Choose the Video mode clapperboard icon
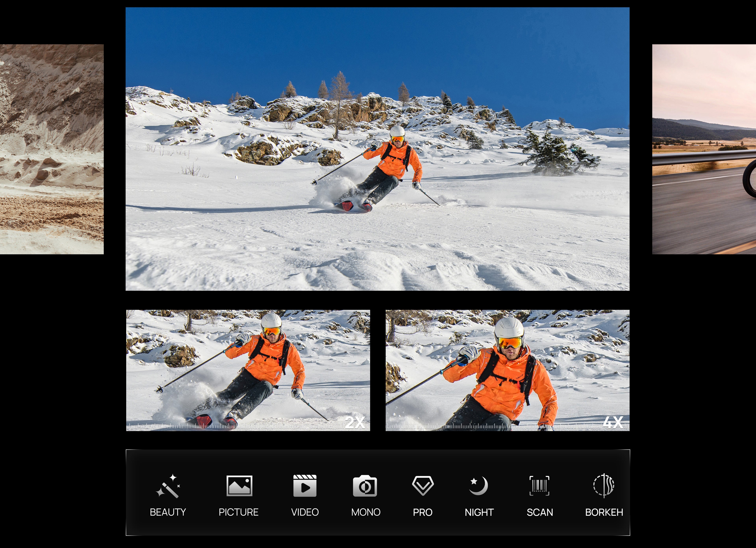Screen dimensions: 756x548 click(x=305, y=486)
